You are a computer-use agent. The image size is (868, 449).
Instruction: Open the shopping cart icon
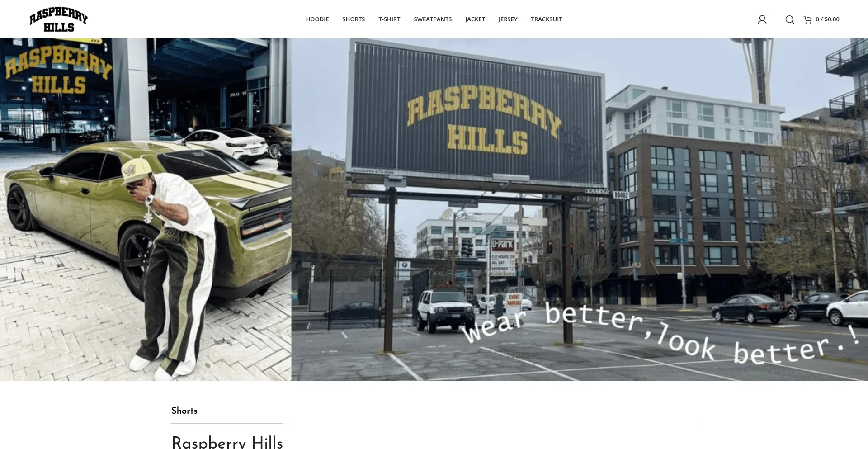(807, 19)
